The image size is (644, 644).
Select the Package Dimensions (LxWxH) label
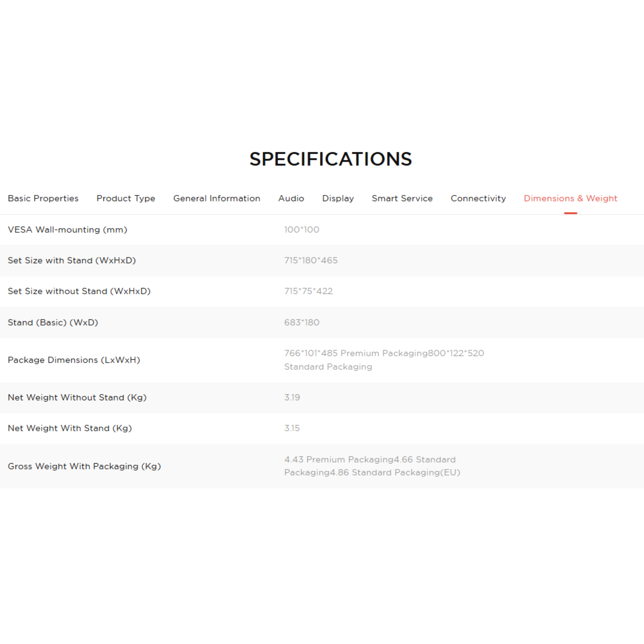(74, 360)
